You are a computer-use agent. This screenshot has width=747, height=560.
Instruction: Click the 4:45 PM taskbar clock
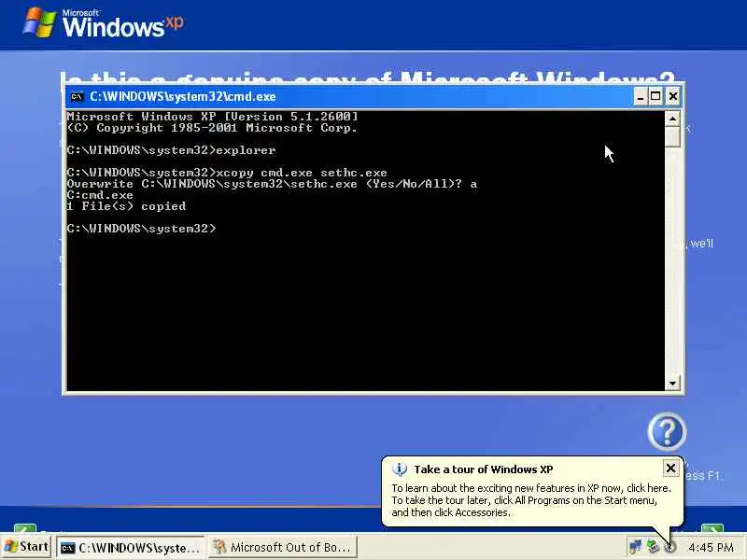pos(711,548)
